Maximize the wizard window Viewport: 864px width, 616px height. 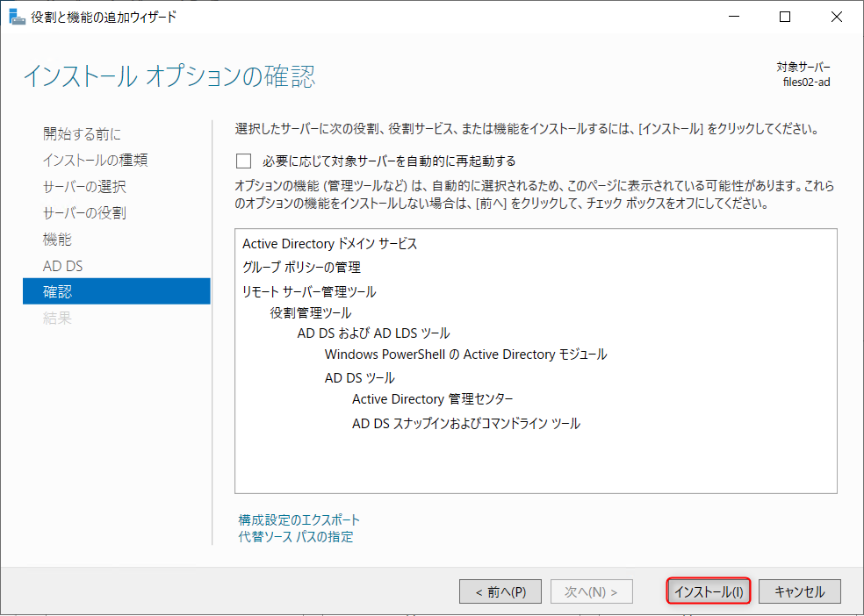(785, 17)
